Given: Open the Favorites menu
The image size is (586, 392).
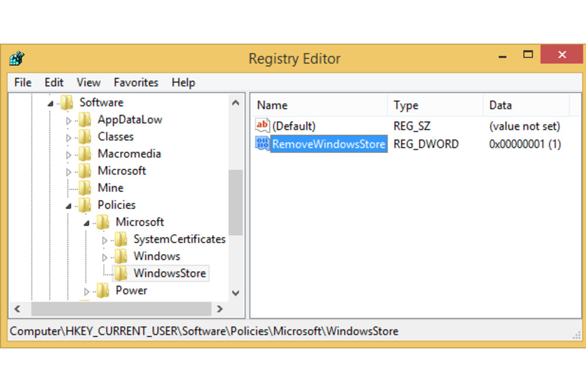Looking at the screenshot, I should (136, 82).
